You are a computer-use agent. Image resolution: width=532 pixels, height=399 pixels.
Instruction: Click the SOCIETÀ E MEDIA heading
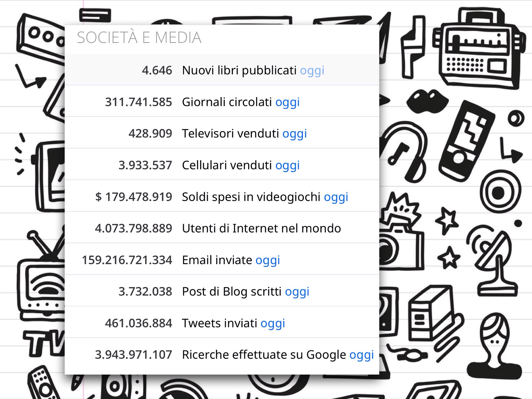click(139, 37)
